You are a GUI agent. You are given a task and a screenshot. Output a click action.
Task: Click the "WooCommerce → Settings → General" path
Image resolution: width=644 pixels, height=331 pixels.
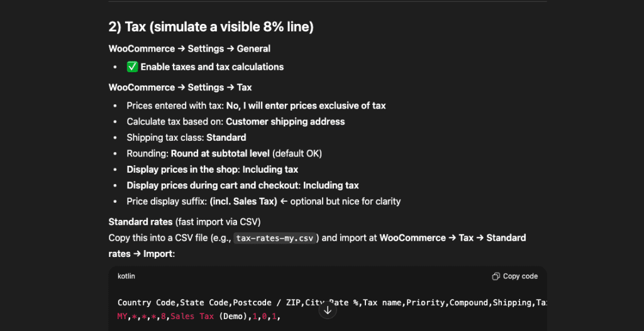pos(189,48)
